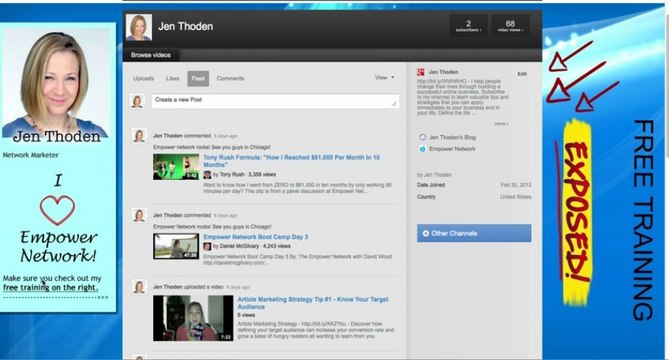
Task: Click the Other Channels button
Action: (x=474, y=233)
